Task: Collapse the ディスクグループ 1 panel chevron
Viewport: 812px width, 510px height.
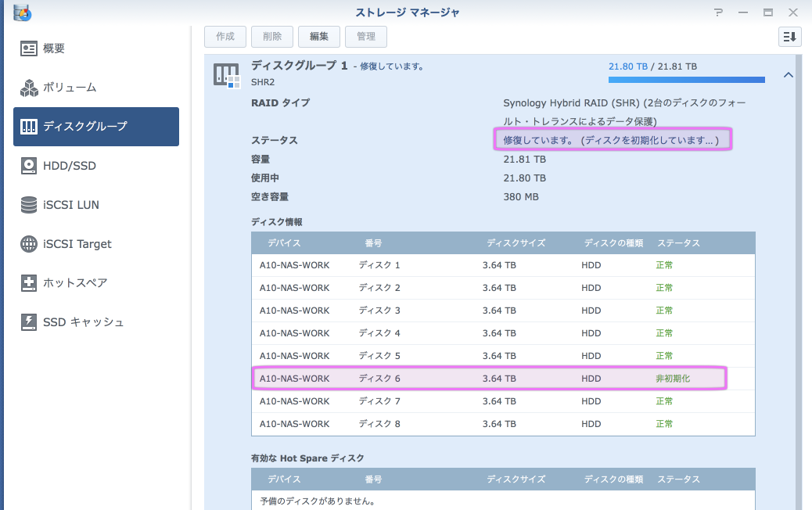Action: [x=788, y=75]
